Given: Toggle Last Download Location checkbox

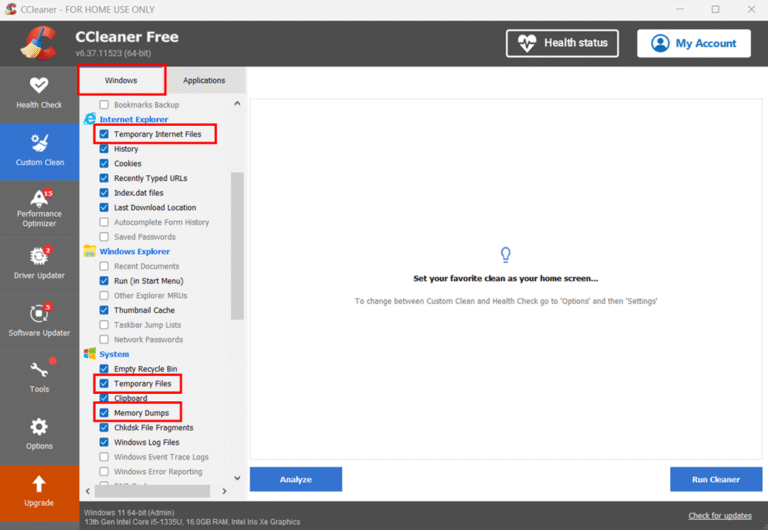Looking at the screenshot, I should pyautogui.click(x=104, y=207).
